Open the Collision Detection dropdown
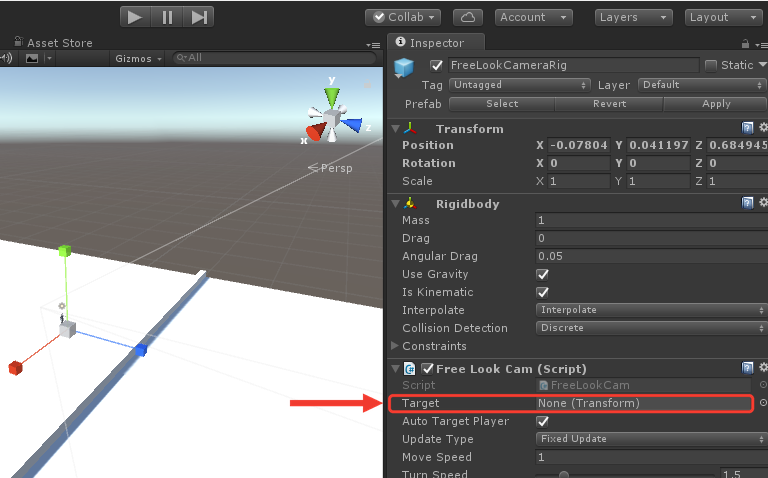 click(651, 328)
